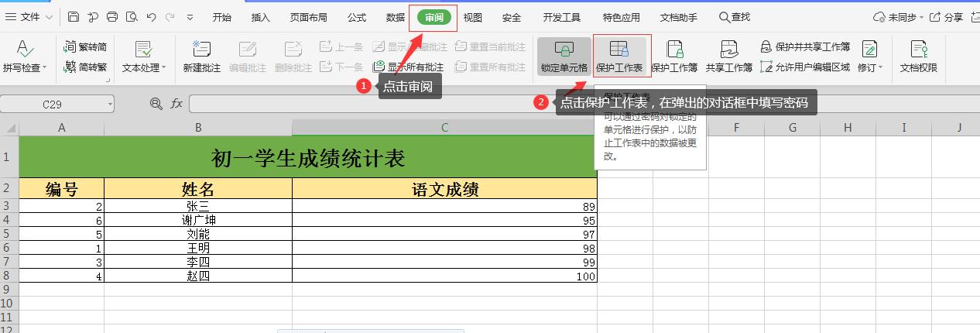Open the 页面布局 tab
Screen dimensions: 980x333
(308, 17)
